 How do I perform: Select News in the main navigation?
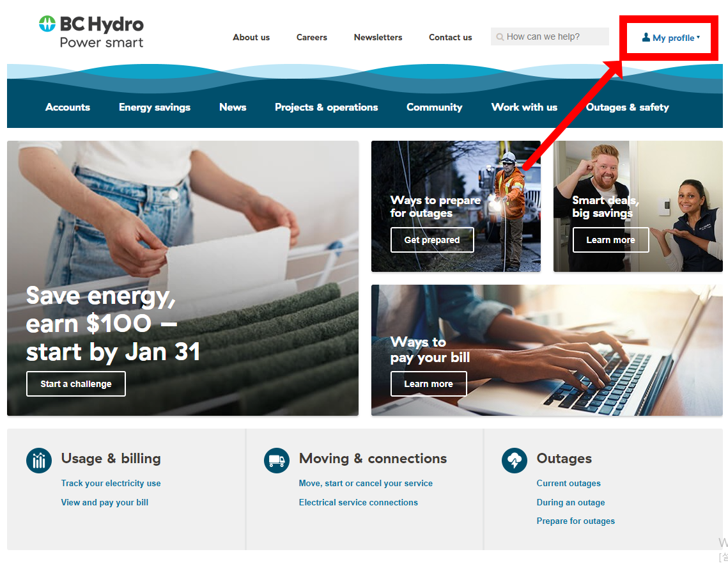click(233, 107)
